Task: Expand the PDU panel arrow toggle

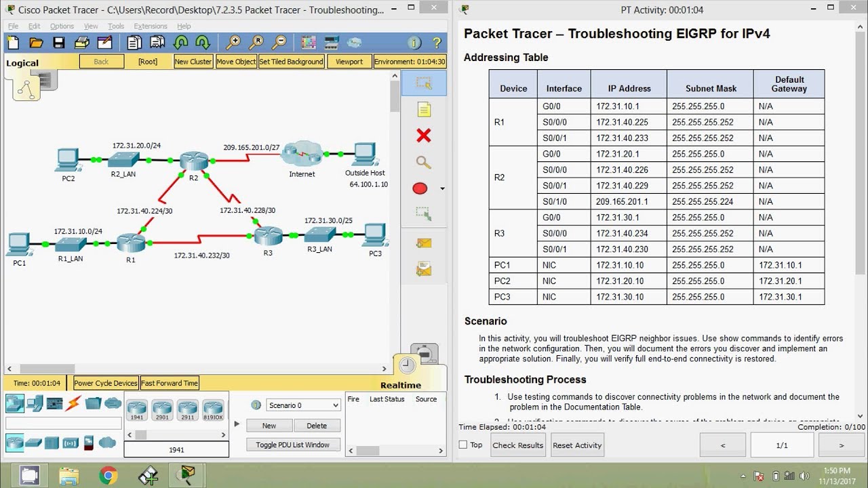Action: coord(237,424)
